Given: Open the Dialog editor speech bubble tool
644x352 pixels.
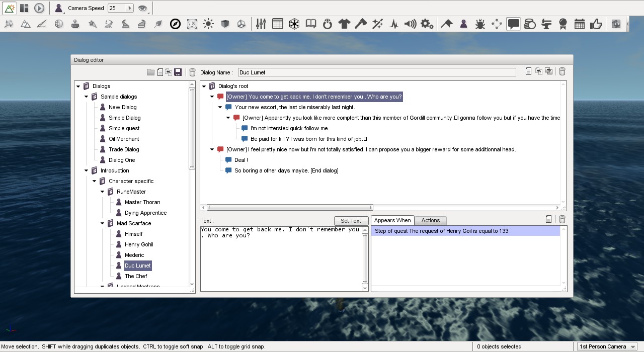Looking at the screenshot, I should [x=513, y=24].
